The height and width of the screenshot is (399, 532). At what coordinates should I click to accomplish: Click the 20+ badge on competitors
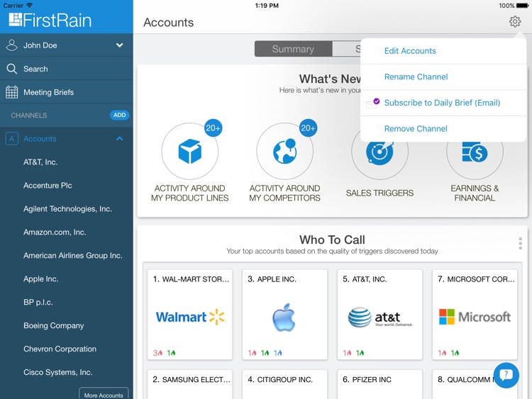click(308, 128)
